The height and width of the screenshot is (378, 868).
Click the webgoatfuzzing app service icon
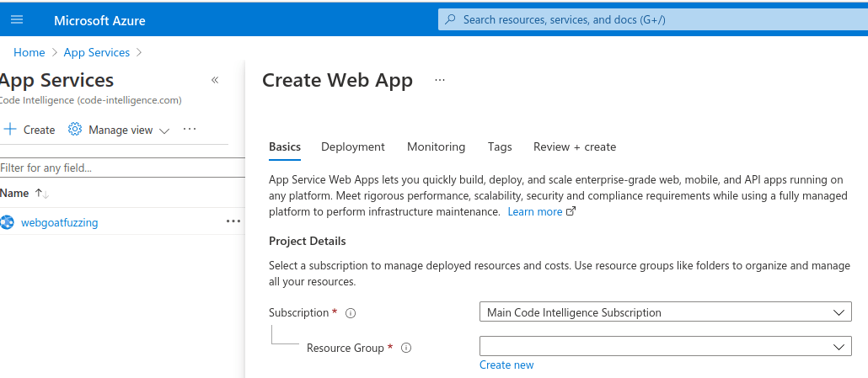[7, 222]
